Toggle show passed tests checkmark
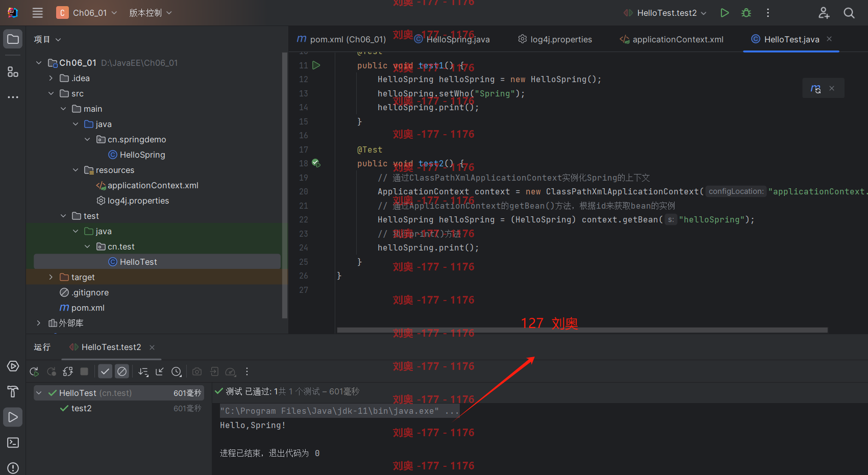The width and height of the screenshot is (868, 475). (x=105, y=371)
